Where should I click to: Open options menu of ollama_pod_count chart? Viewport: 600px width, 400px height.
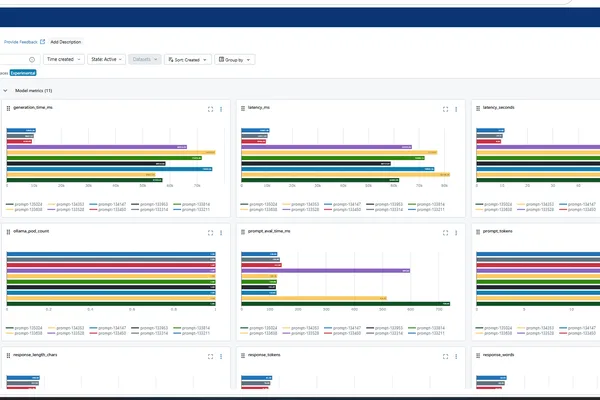221,233
